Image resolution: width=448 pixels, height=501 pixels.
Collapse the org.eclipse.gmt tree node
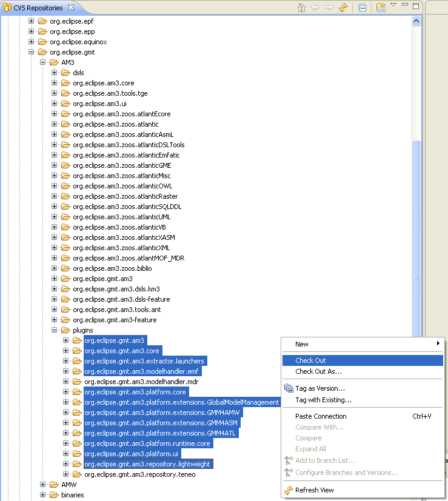(x=32, y=51)
